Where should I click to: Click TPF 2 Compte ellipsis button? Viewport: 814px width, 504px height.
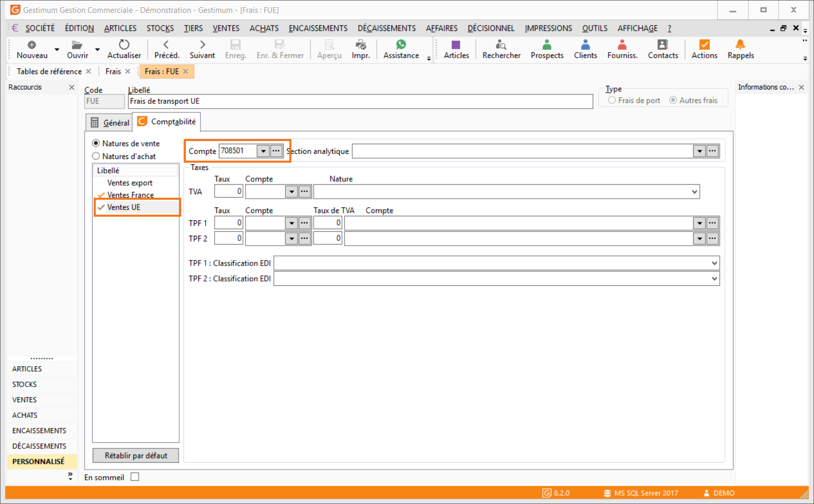(x=305, y=238)
